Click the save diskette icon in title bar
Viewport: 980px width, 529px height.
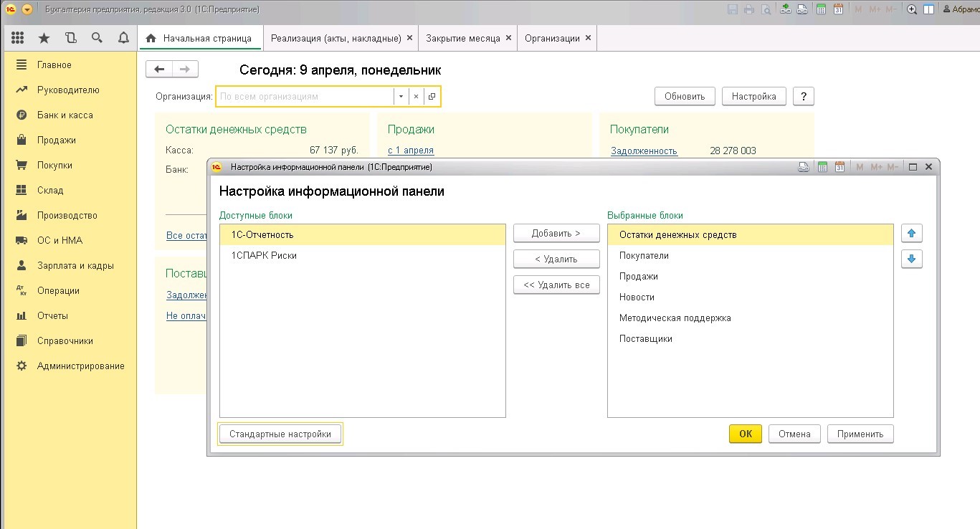pyautogui.click(x=732, y=9)
